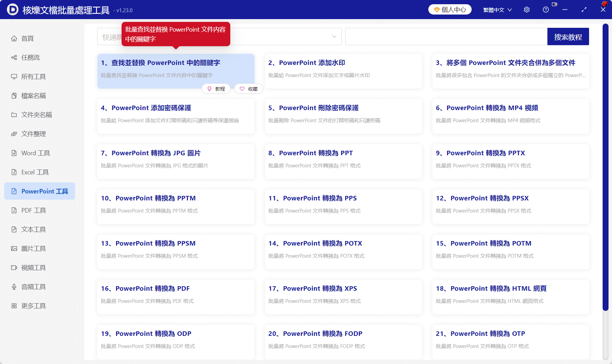612x364 pixels.
Task: Open PowerPoint 轉換為 PPTM card
Action: pyautogui.click(x=176, y=207)
